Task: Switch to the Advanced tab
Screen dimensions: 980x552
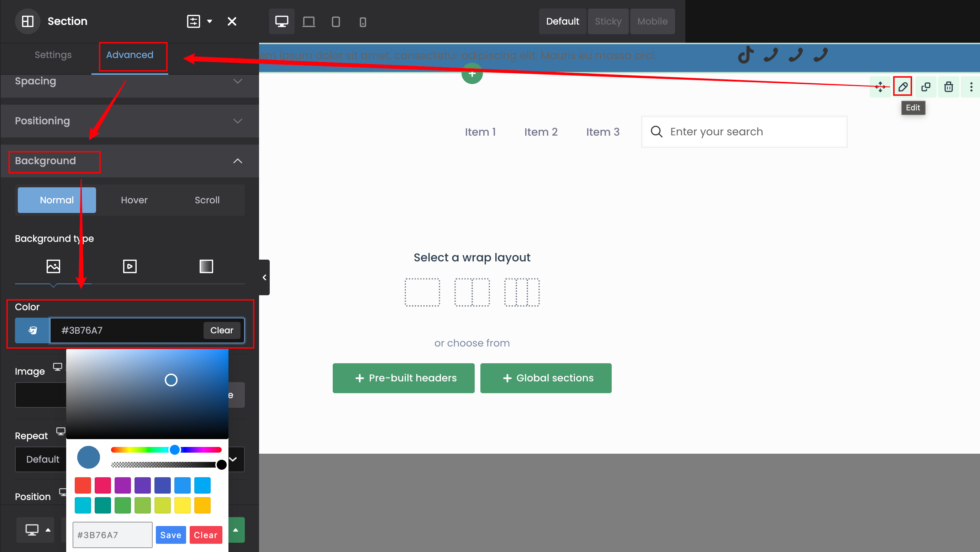Action: tap(130, 54)
